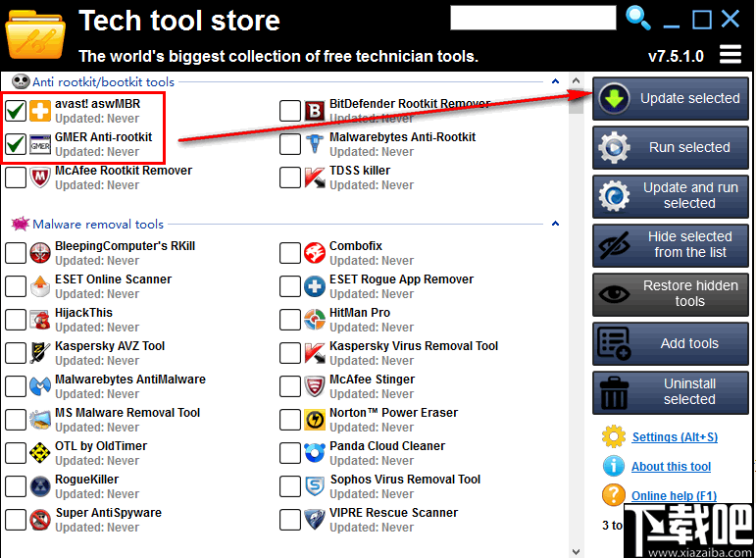Click the McAfee Rootkit Remover shield icon
Viewport: 756px width, 558px height.
click(40, 178)
